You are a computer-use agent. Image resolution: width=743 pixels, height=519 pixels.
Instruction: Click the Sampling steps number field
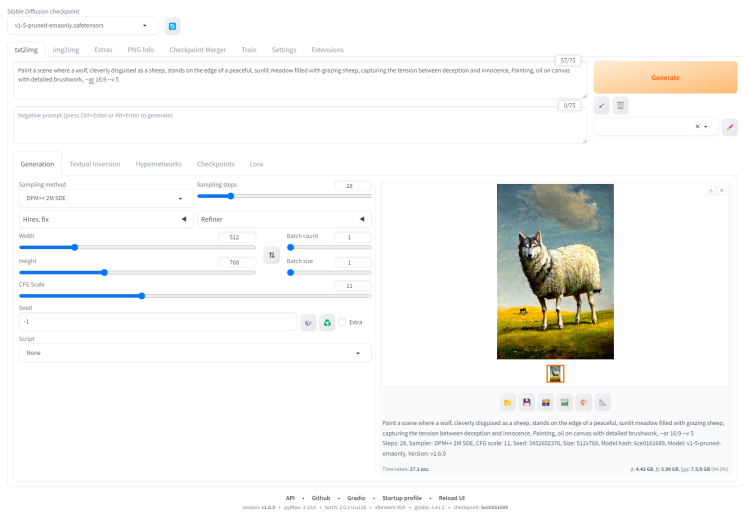click(353, 186)
